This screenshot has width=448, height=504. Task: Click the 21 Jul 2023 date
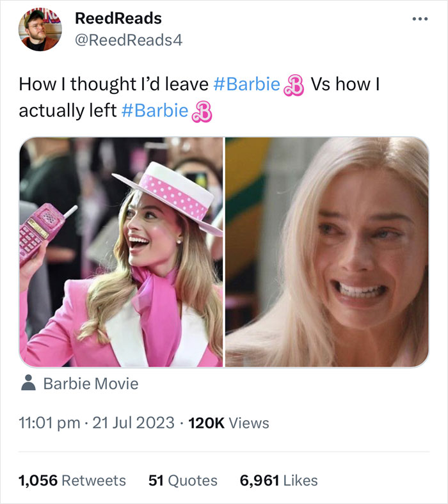[x=133, y=423]
